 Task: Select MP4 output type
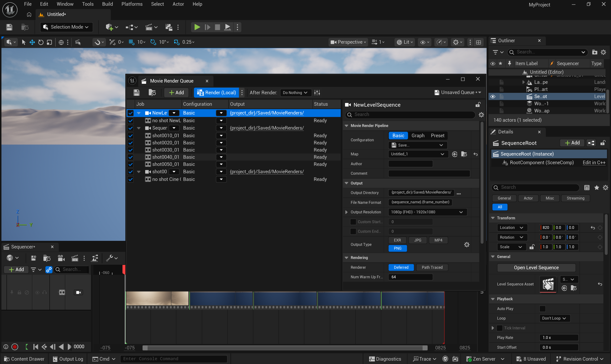438,240
